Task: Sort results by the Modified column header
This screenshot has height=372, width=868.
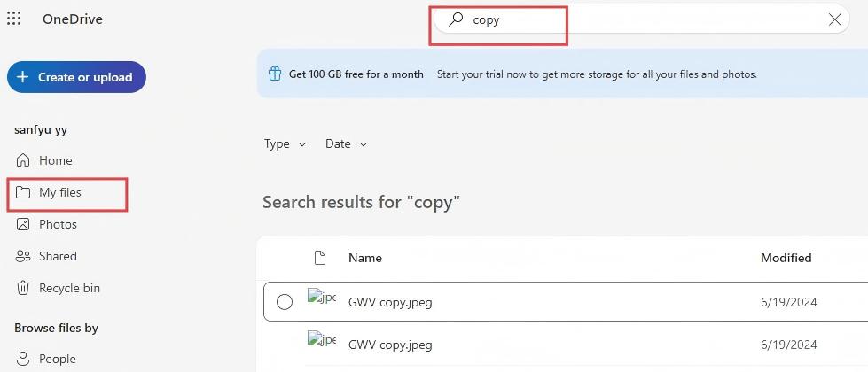Action: click(786, 258)
